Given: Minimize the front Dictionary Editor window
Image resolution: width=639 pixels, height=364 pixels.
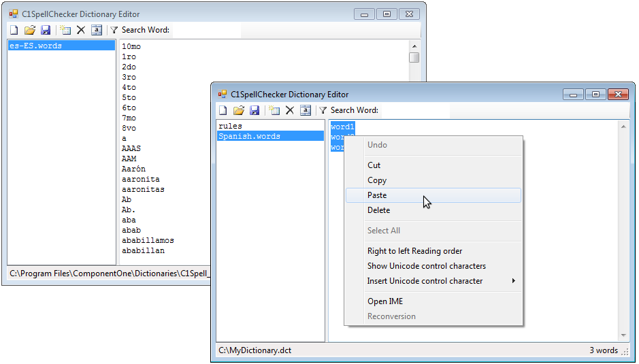Looking at the screenshot, I should [574, 95].
